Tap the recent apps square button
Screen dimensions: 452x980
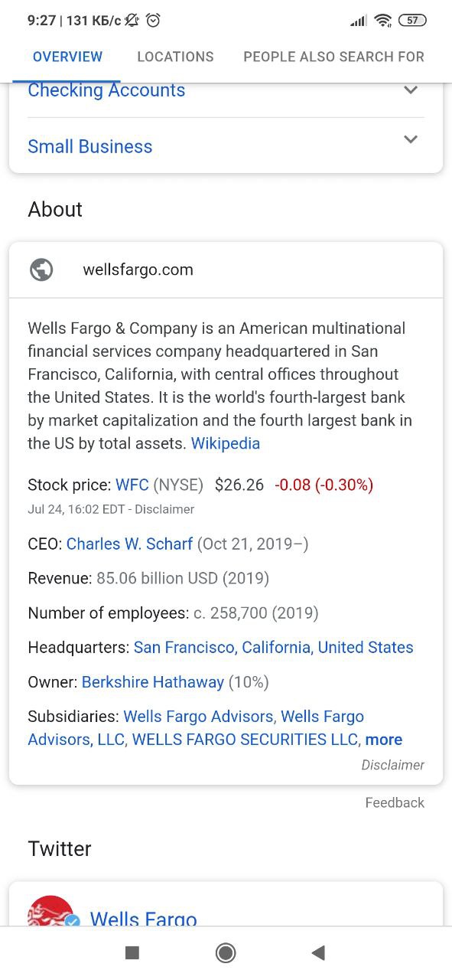(132, 952)
